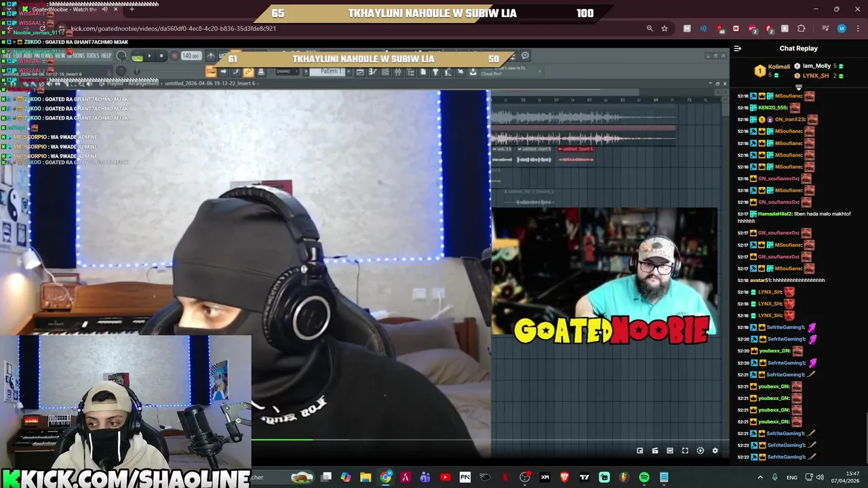Open the video player settings gear
868x488 pixels.
[x=715, y=451]
